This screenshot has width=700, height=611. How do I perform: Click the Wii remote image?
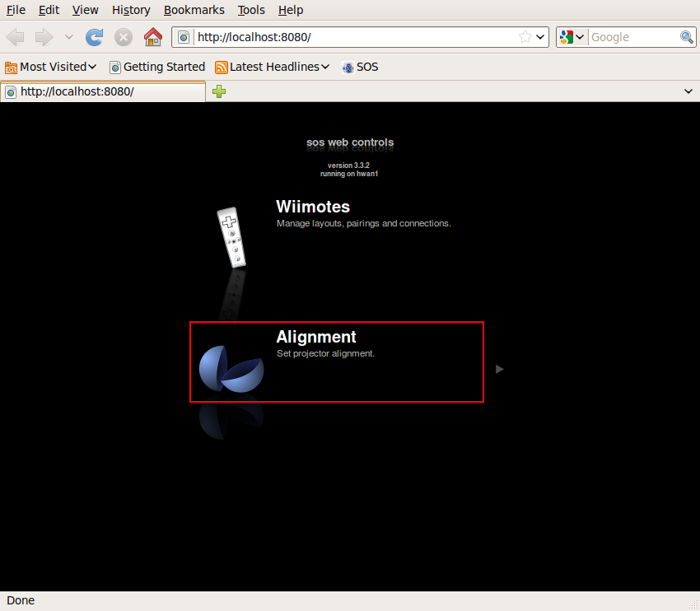coord(231,237)
